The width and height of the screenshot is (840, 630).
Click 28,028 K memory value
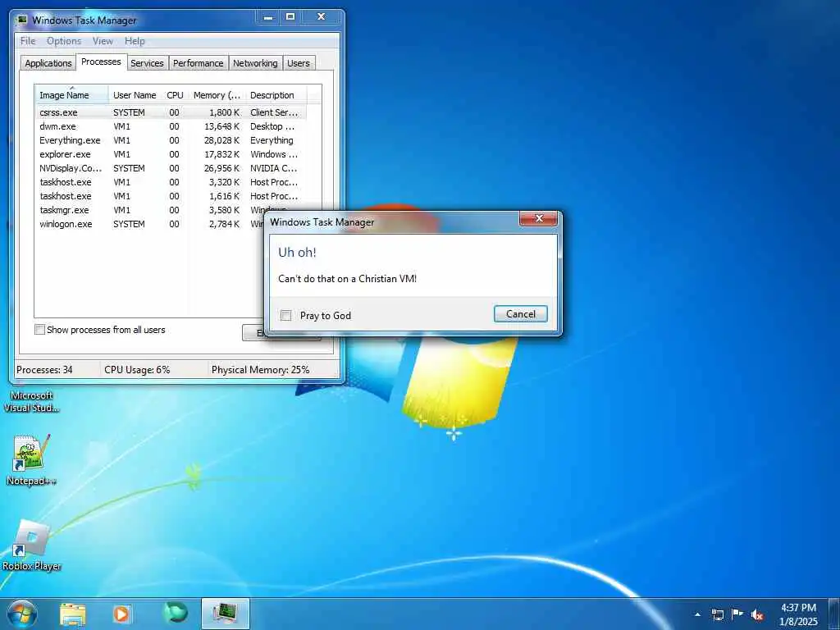221,140
